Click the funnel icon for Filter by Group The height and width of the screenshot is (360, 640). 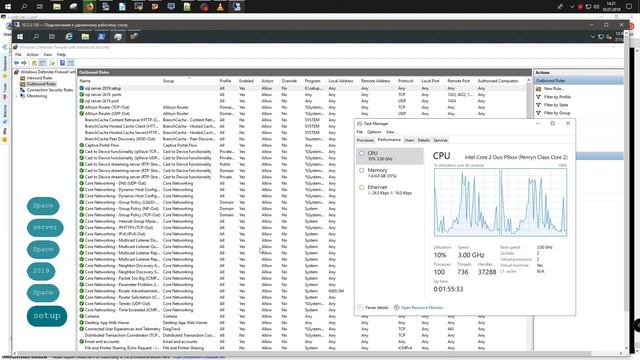pos(538,113)
